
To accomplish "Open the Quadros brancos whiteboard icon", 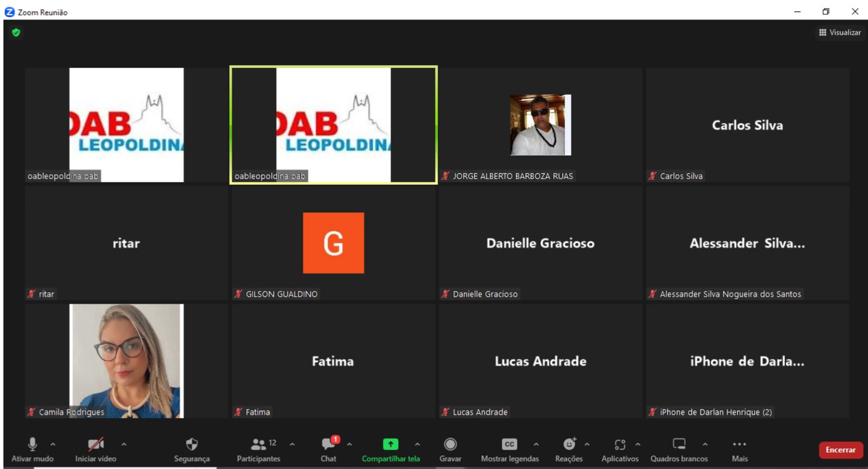I will [x=679, y=443].
